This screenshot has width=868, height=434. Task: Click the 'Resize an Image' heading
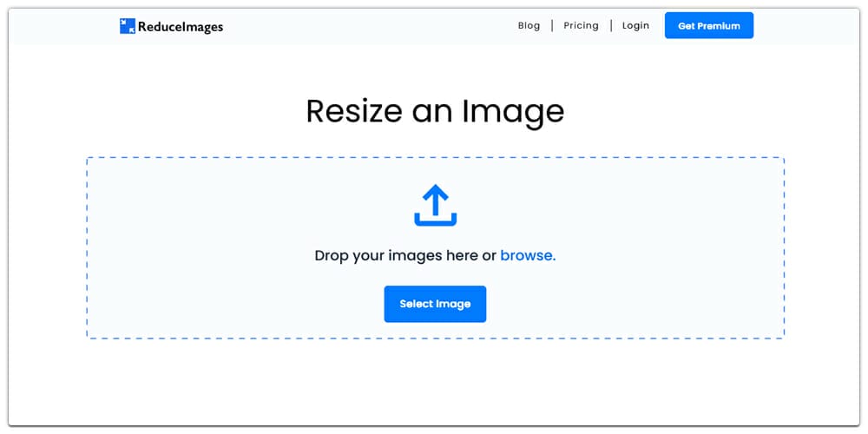coord(435,111)
